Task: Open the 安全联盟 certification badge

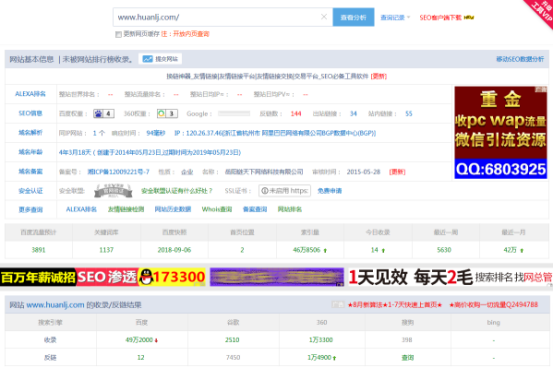Action: click(113, 191)
